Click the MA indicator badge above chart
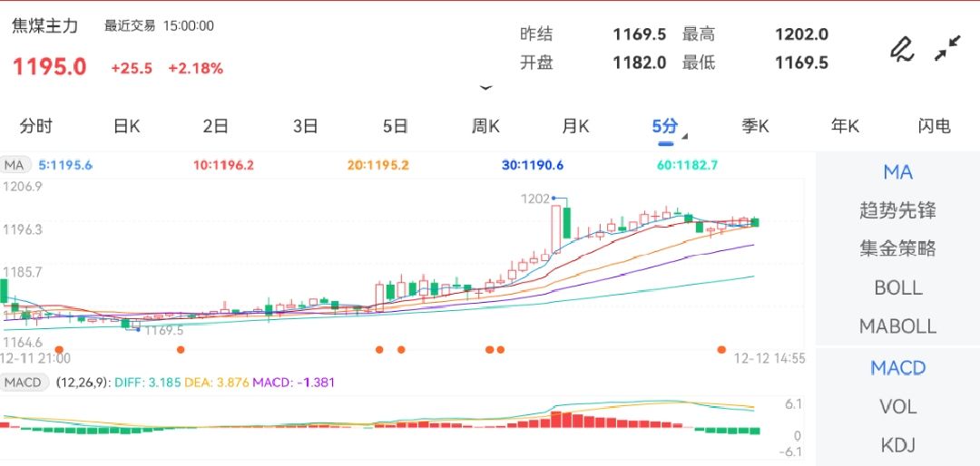Viewport: 980px width, 466px height. click(x=15, y=165)
